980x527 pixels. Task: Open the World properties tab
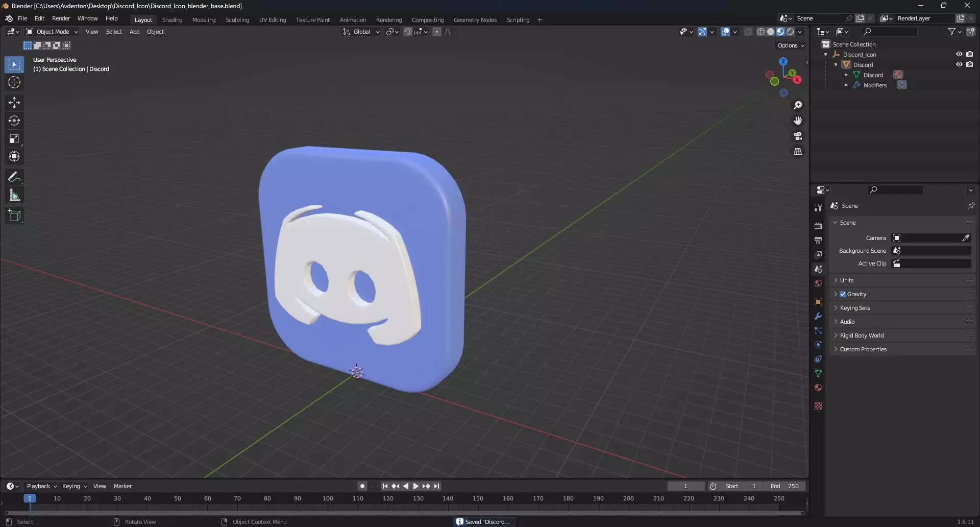point(818,283)
